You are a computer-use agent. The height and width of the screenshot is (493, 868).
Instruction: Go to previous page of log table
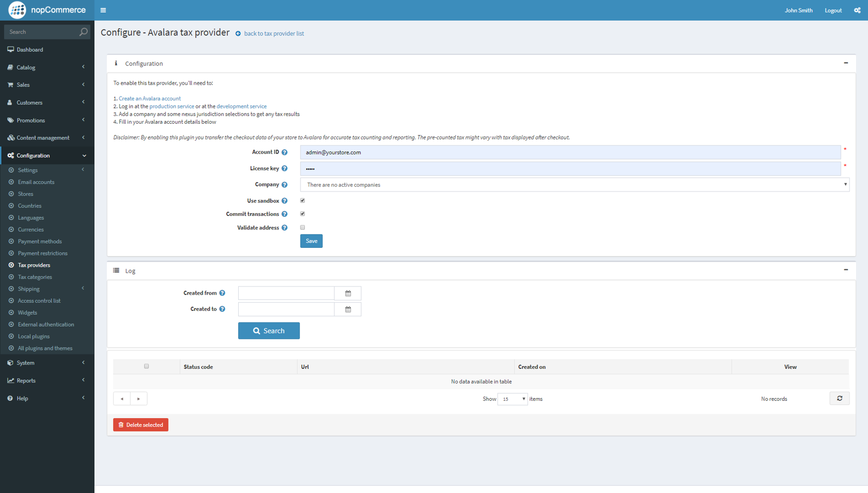pos(122,399)
